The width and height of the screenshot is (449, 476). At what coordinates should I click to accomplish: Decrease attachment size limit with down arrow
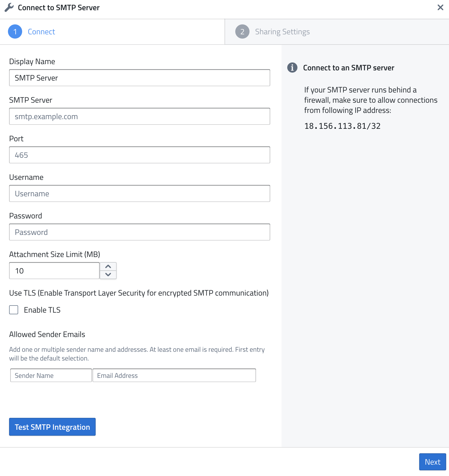[x=108, y=275]
